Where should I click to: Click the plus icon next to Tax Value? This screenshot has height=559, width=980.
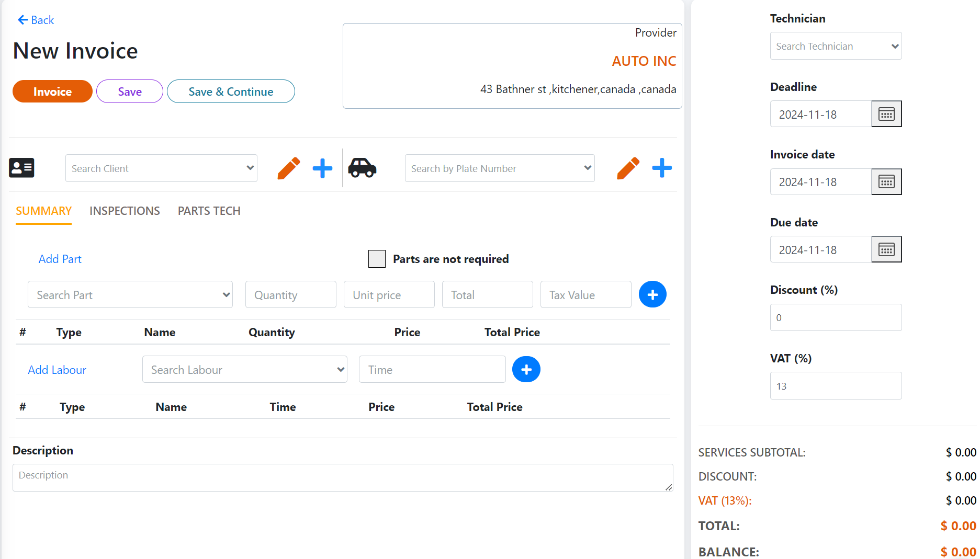pyautogui.click(x=652, y=294)
